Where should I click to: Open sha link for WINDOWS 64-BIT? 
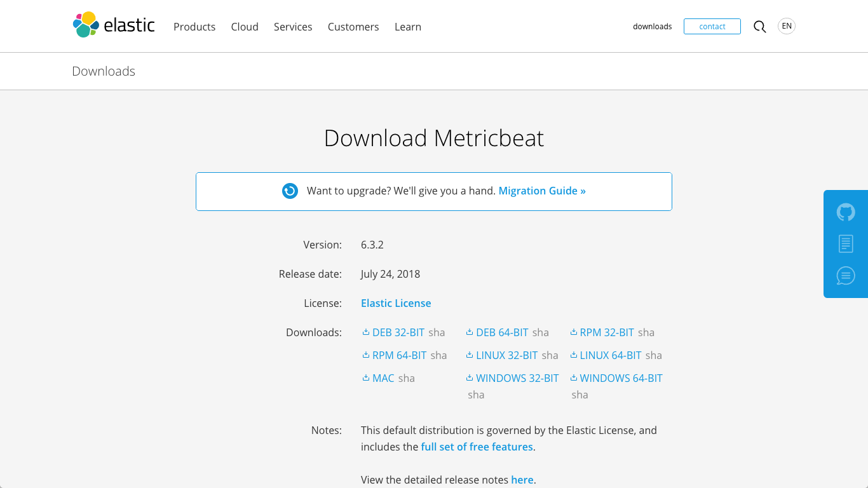point(580,395)
